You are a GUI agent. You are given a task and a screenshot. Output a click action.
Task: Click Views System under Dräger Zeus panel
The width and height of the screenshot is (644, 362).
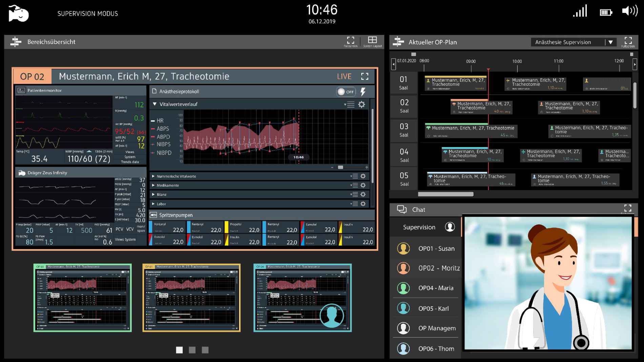pyautogui.click(x=125, y=239)
